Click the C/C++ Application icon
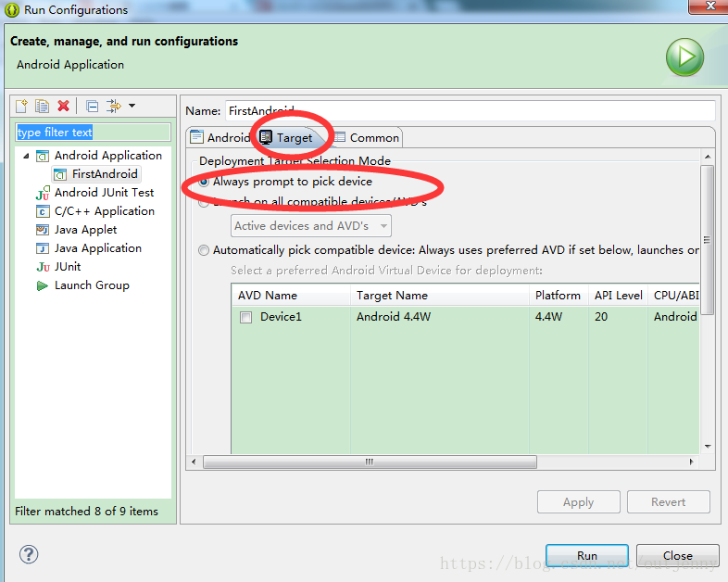This screenshot has width=728, height=582. (x=43, y=212)
